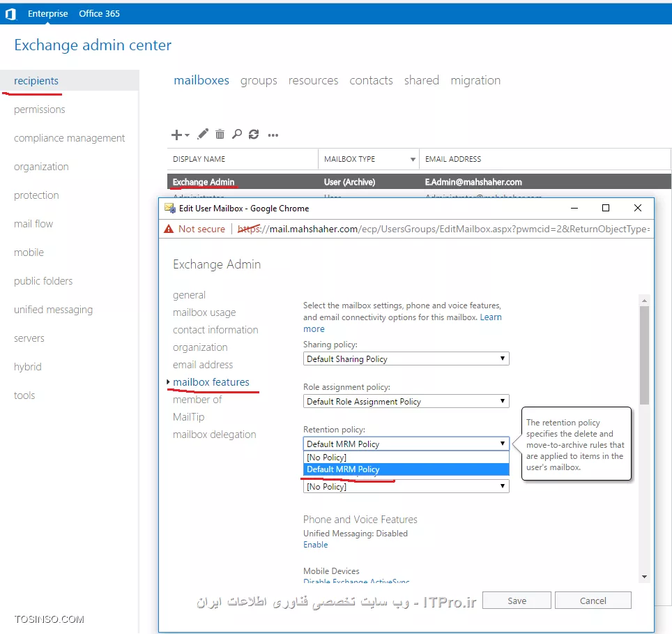Switch to mailboxes tab

point(201,80)
